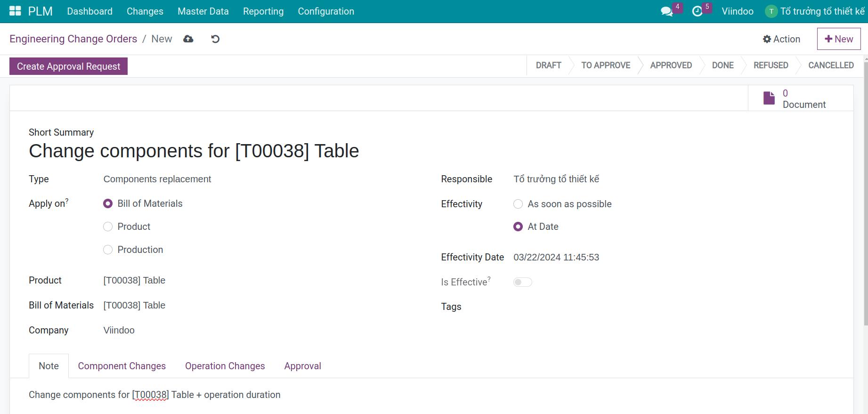The height and width of the screenshot is (414, 868).
Task: Go back to Engineering Change Orders breadcrumb
Action: [x=73, y=39]
